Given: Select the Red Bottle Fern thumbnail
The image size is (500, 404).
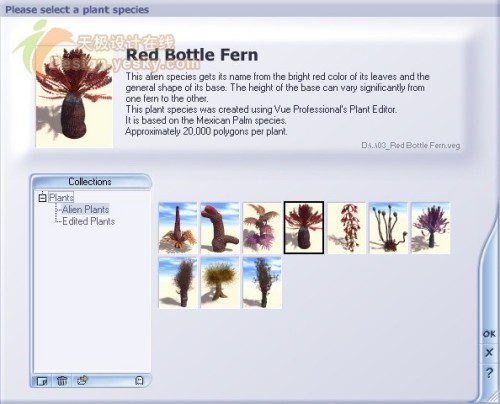Looking at the screenshot, I should point(304,228).
